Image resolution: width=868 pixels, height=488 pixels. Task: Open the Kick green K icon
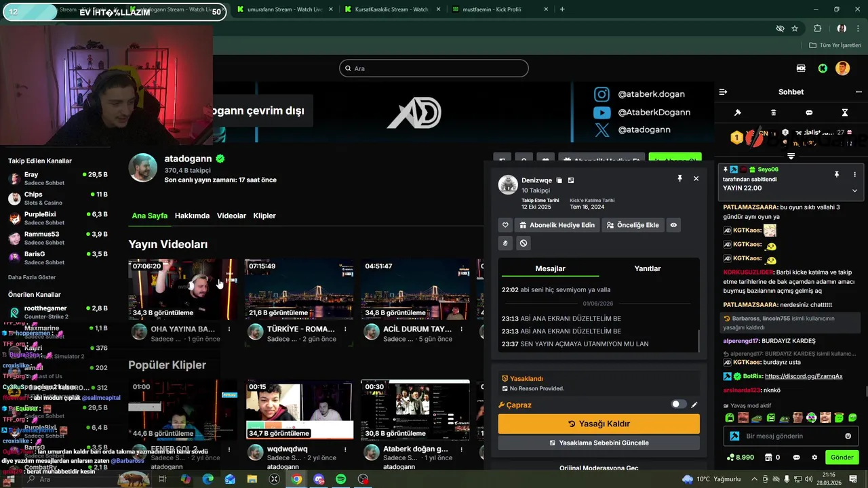tap(823, 68)
